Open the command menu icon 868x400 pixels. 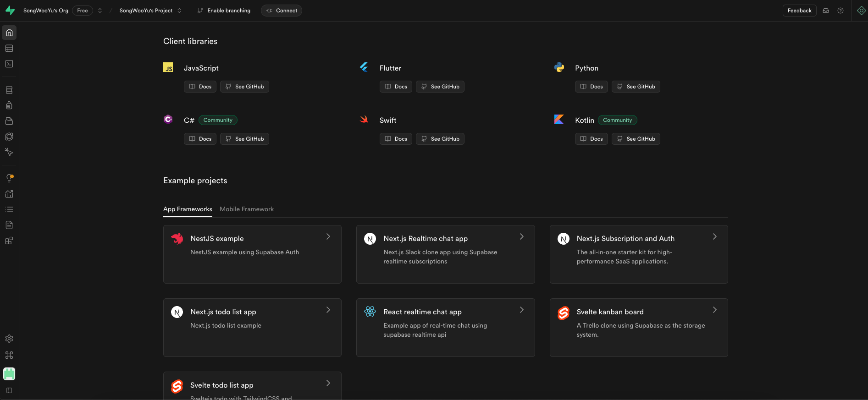pyautogui.click(x=9, y=355)
